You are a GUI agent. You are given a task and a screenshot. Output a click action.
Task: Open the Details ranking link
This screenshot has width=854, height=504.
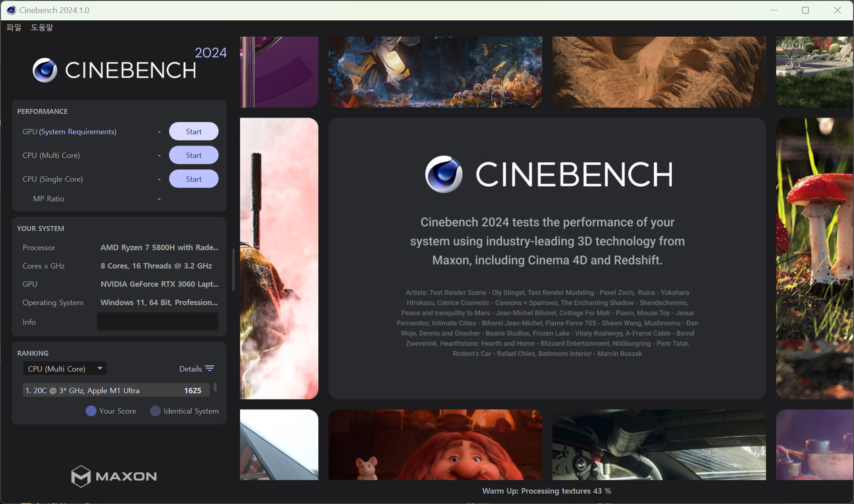(x=190, y=369)
